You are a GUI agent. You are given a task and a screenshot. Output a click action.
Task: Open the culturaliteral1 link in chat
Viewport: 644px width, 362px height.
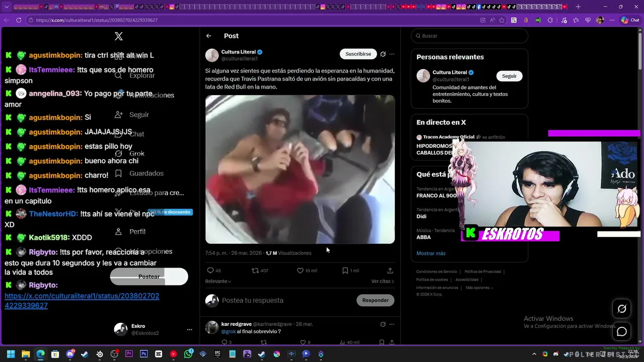point(82,301)
